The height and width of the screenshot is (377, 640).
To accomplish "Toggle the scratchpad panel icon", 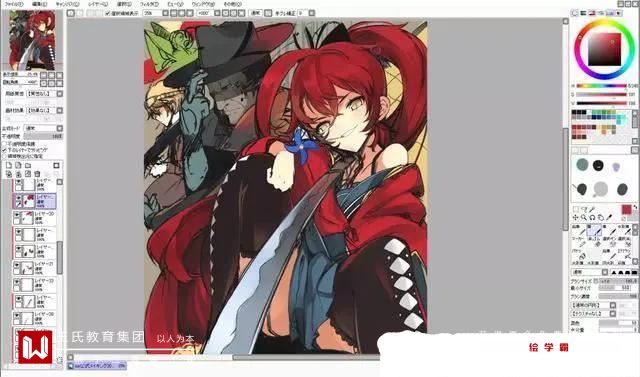I will [619, 13].
